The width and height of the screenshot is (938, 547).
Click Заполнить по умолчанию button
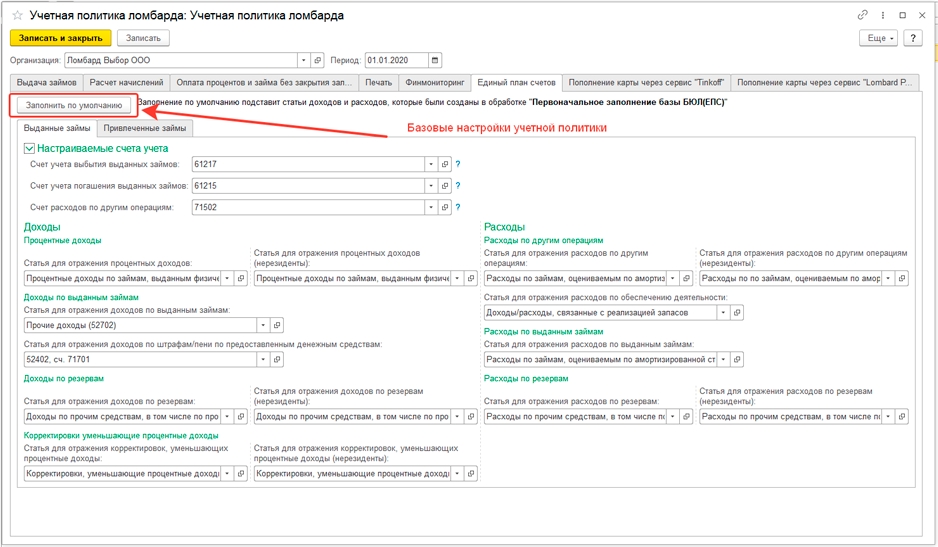[75, 104]
